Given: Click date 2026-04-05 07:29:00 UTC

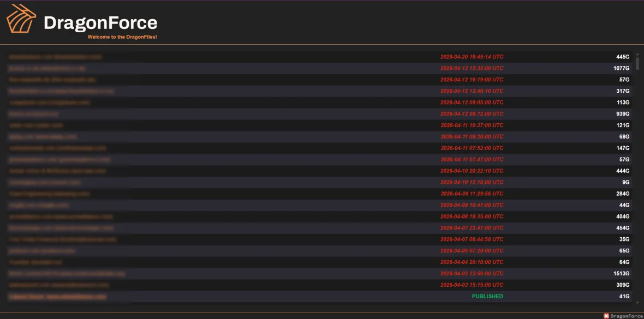Looking at the screenshot, I should coord(472,250).
